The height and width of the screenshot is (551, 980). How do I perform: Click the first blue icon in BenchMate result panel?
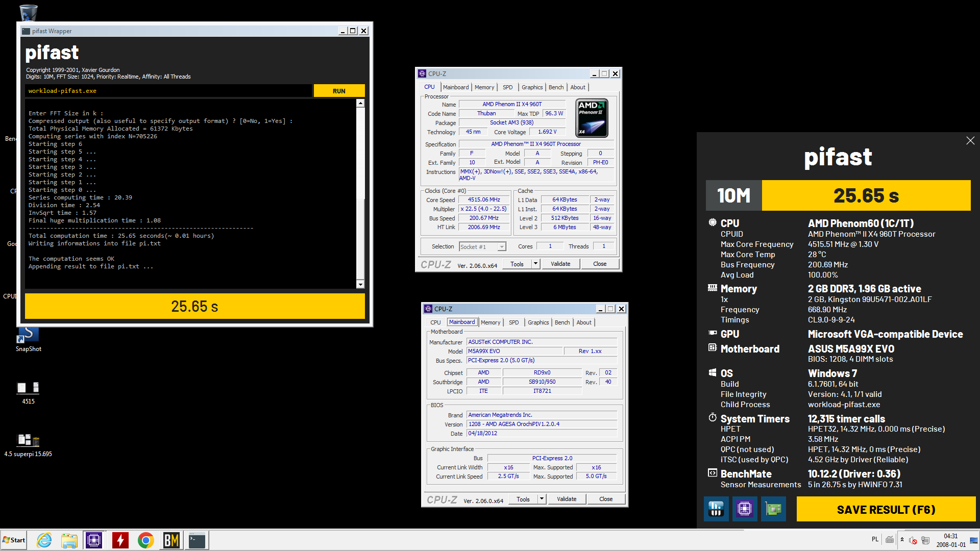point(716,509)
